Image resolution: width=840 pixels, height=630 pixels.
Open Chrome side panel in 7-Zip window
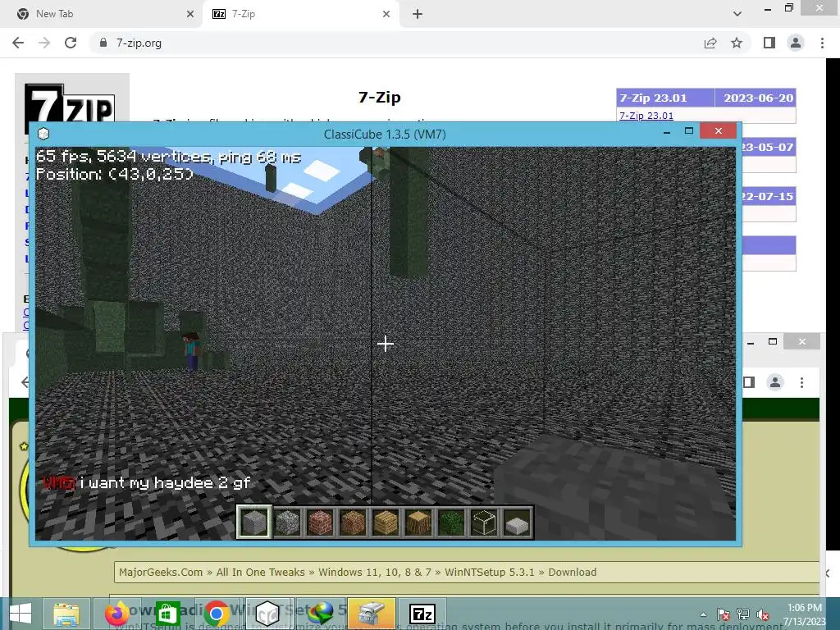point(769,43)
